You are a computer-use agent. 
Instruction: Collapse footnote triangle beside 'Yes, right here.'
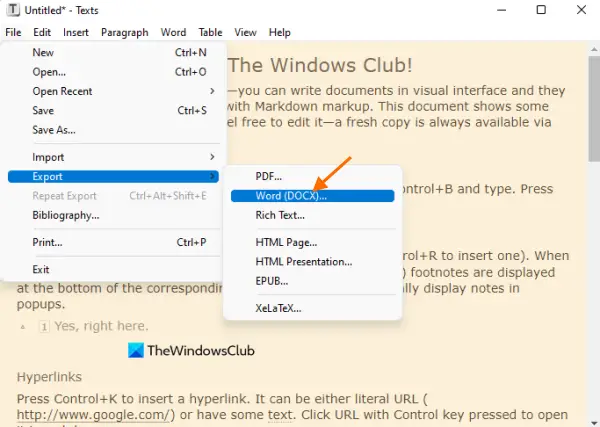(23, 327)
